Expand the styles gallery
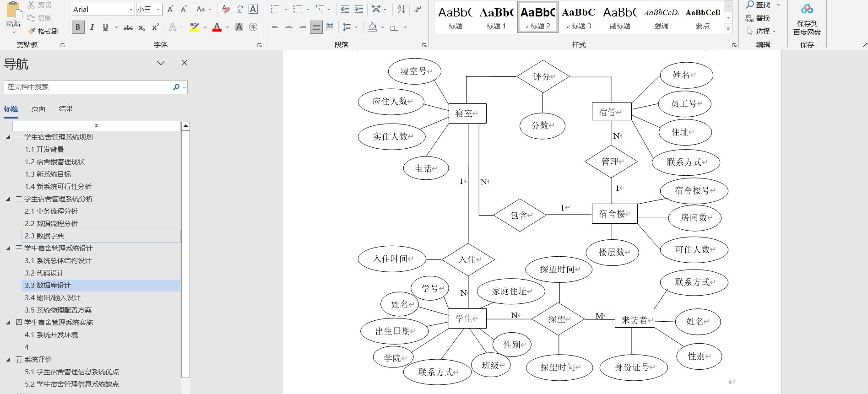This screenshot has width=868, height=394. (728, 29)
